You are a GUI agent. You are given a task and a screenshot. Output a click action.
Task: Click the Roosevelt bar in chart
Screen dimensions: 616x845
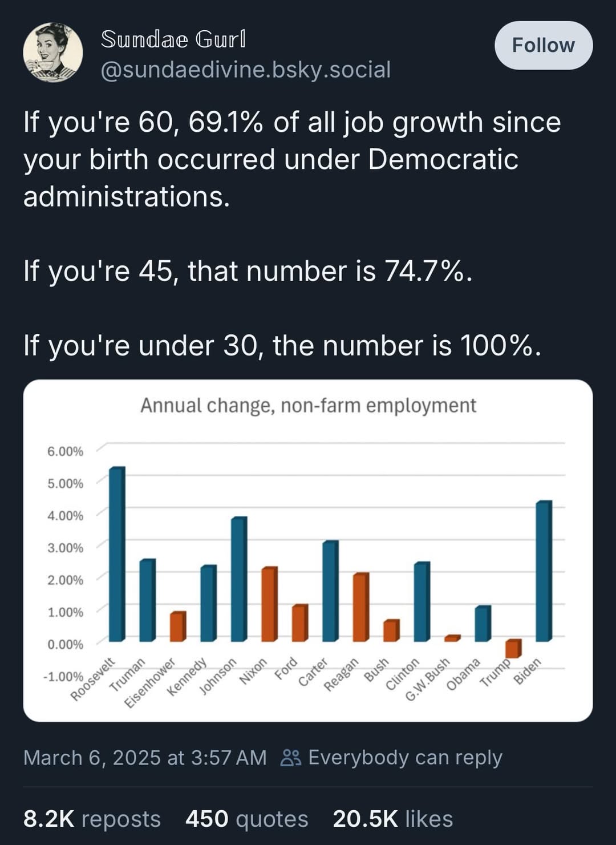click(x=116, y=553)
